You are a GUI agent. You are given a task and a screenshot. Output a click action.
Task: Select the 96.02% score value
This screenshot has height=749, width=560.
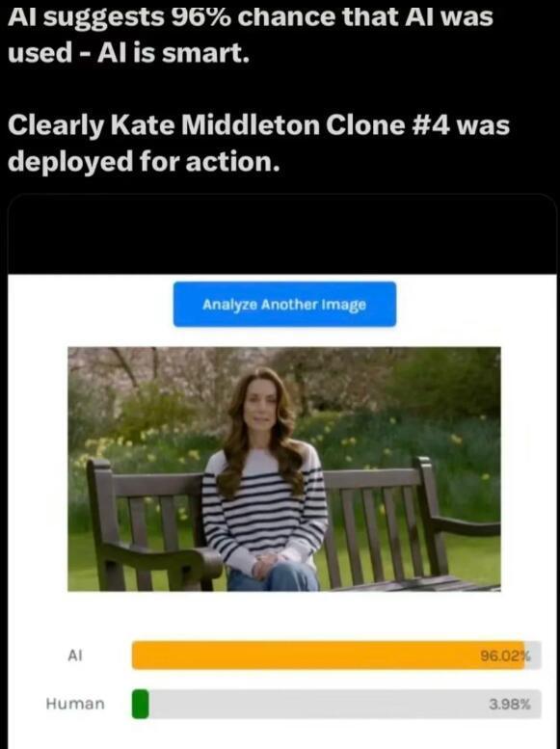(505, 655)
